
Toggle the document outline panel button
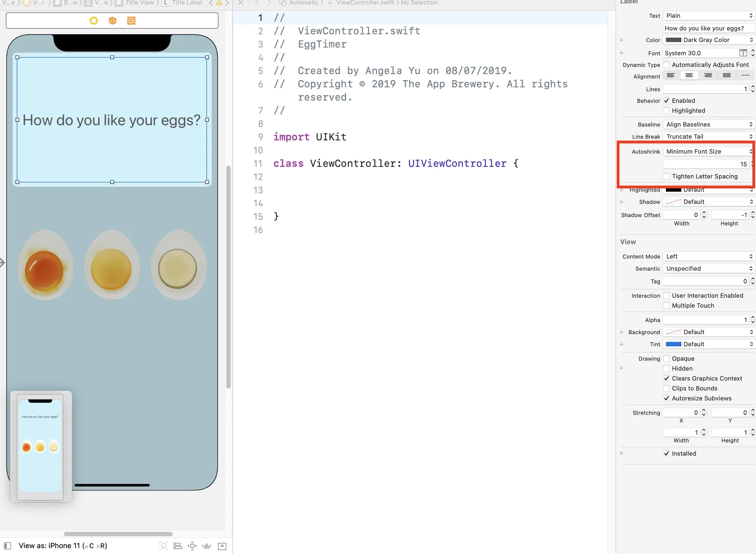(x=7, y=546)
